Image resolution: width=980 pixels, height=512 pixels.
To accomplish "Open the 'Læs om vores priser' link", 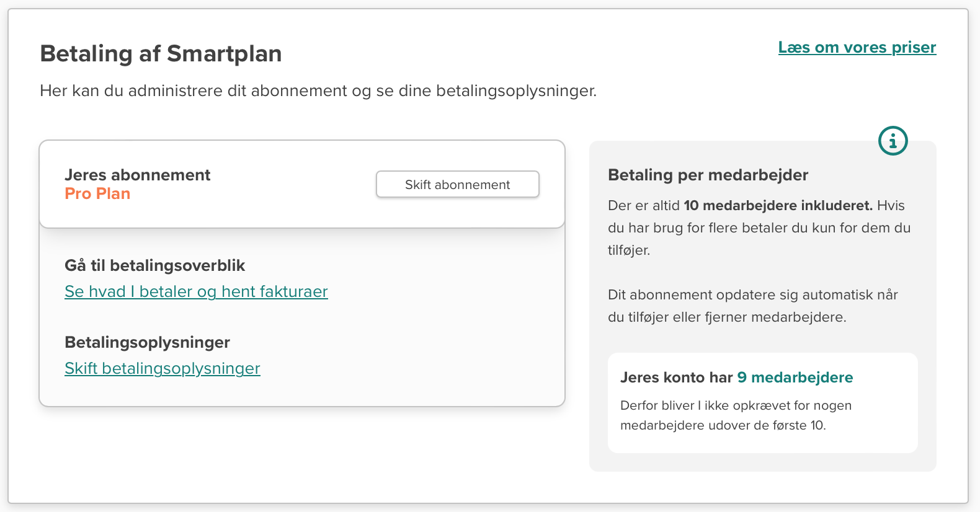I will pos(857,48).
